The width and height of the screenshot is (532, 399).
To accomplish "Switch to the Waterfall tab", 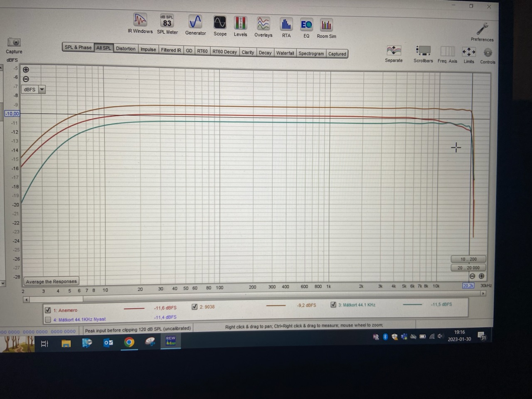I will click(x=285, y=53).
